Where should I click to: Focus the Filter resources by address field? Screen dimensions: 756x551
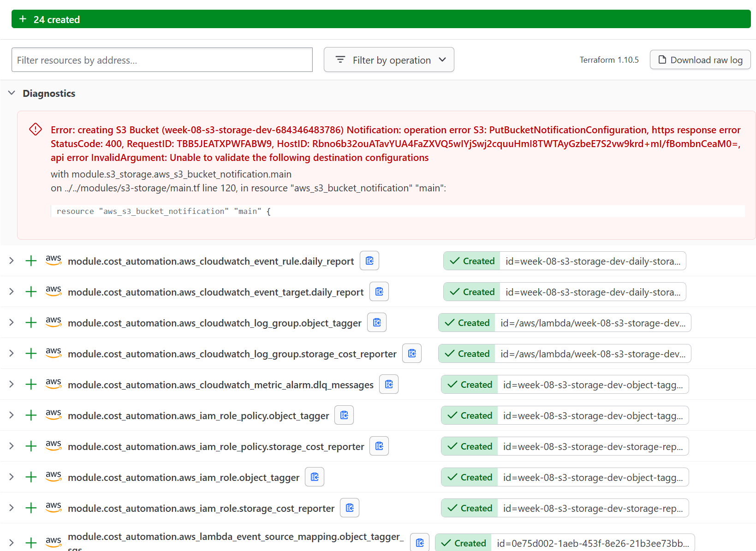pyautogui.click(x=162, y=59)
